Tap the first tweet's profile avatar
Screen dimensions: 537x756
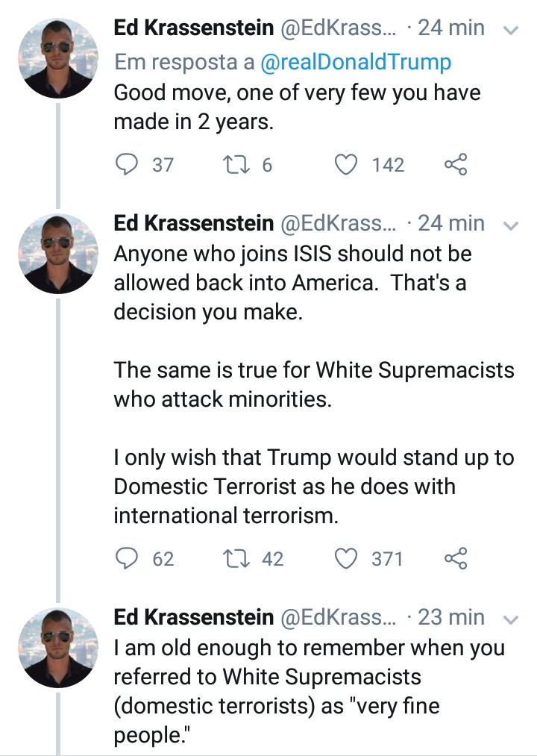58,58
